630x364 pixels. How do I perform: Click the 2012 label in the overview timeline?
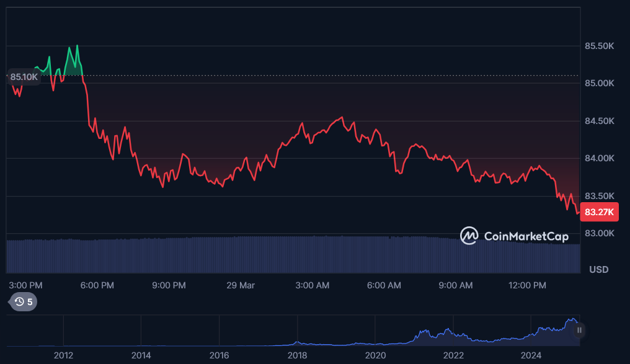[63, 355]
